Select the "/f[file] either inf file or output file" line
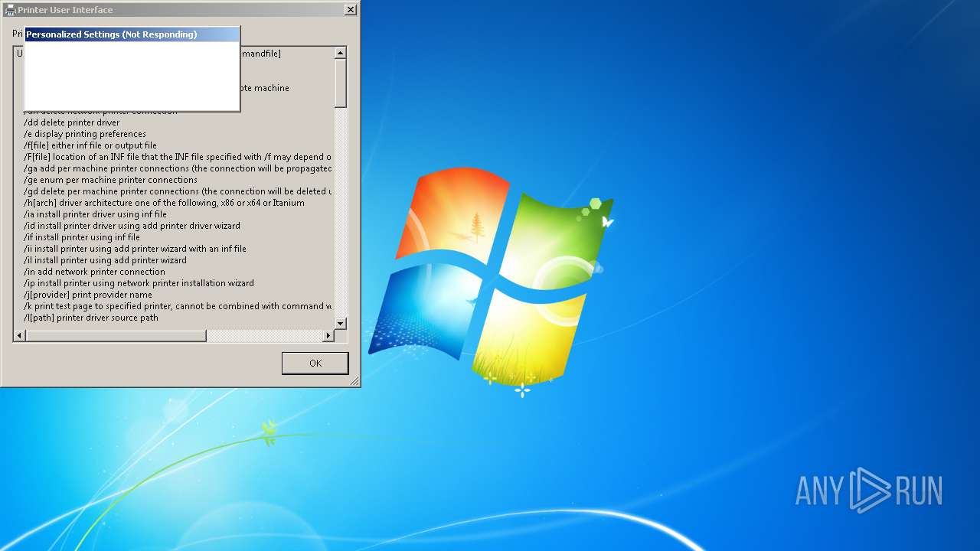Screen dimensions: 980x551 [x=90, y=145]
